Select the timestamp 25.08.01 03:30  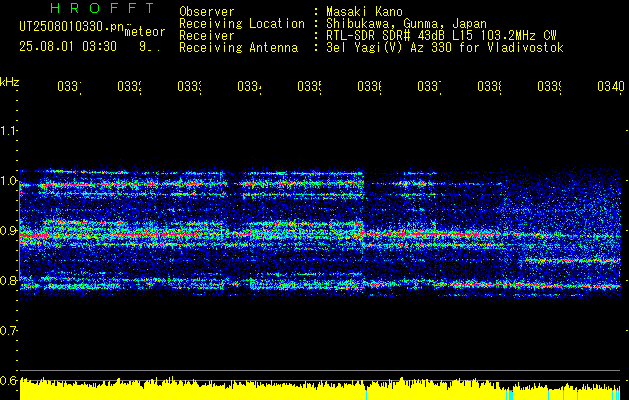68,47
